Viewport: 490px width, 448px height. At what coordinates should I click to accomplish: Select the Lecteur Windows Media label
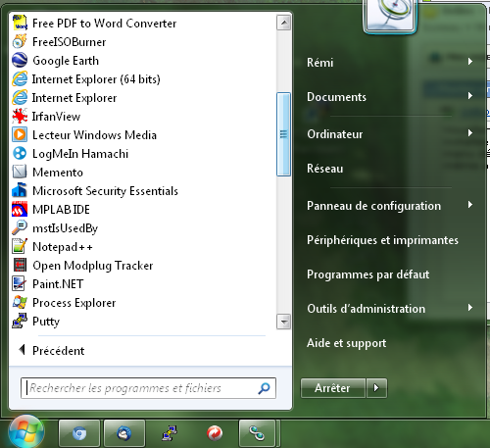(94, 135)
